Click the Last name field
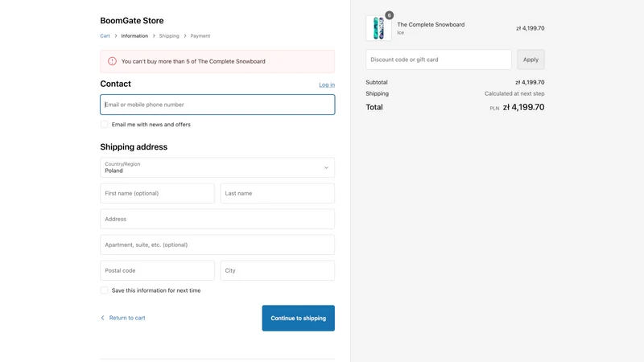Image resolution: width=644 pixels, height=362 pixels. point(277,193)
